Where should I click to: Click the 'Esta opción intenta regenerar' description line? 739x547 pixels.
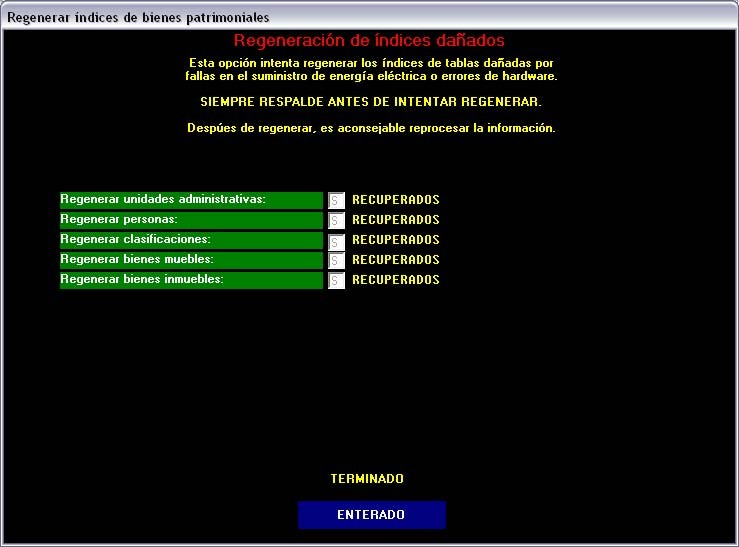(371, 63)
